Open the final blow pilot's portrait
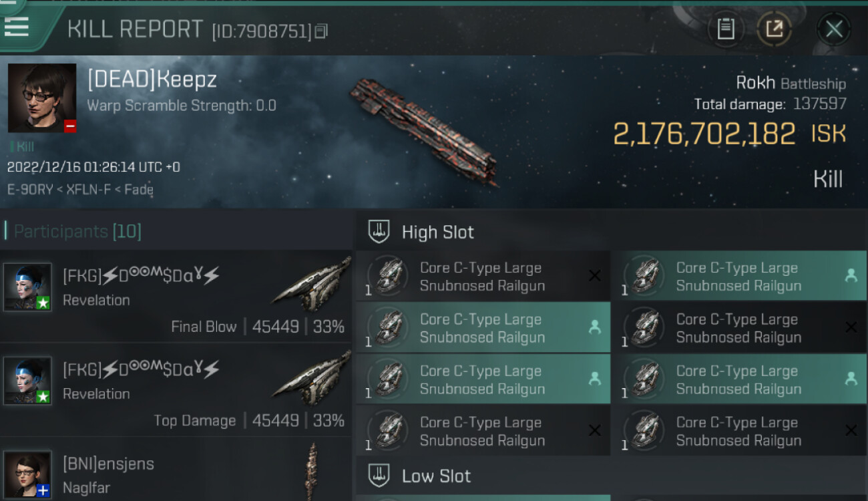 pyautogui.click(x=27, y=287)
